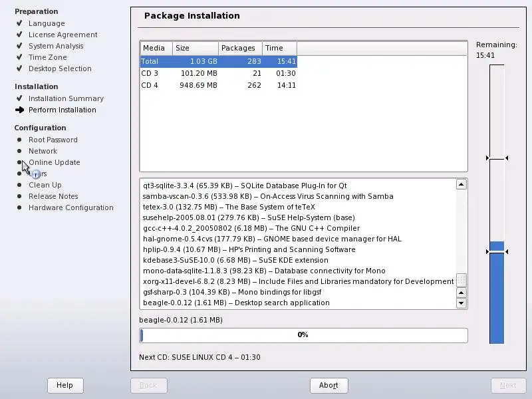Click the bullet next to Clean Up

click(19, 185)
